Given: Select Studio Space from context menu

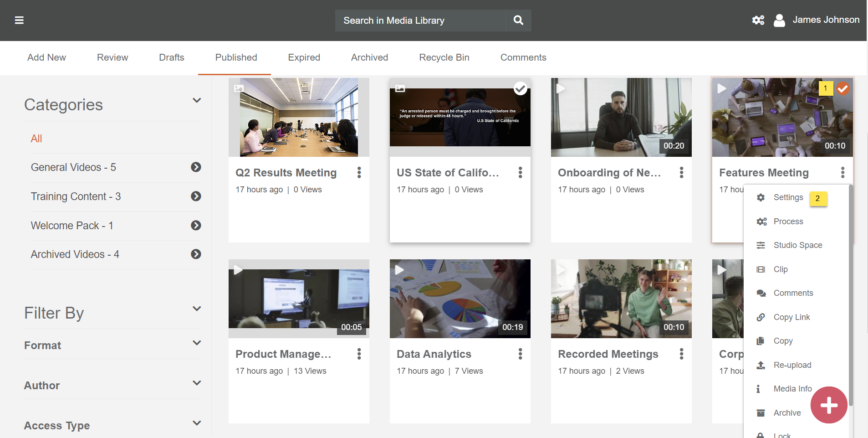Looking at the screenshot, I should pyautogui.click(x=797, y=245).
